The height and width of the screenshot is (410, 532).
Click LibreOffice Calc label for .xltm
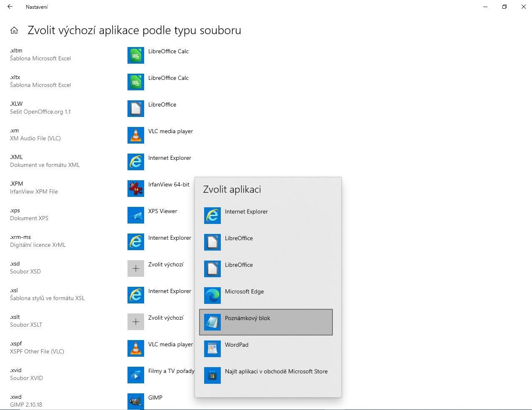coord(168,51)
